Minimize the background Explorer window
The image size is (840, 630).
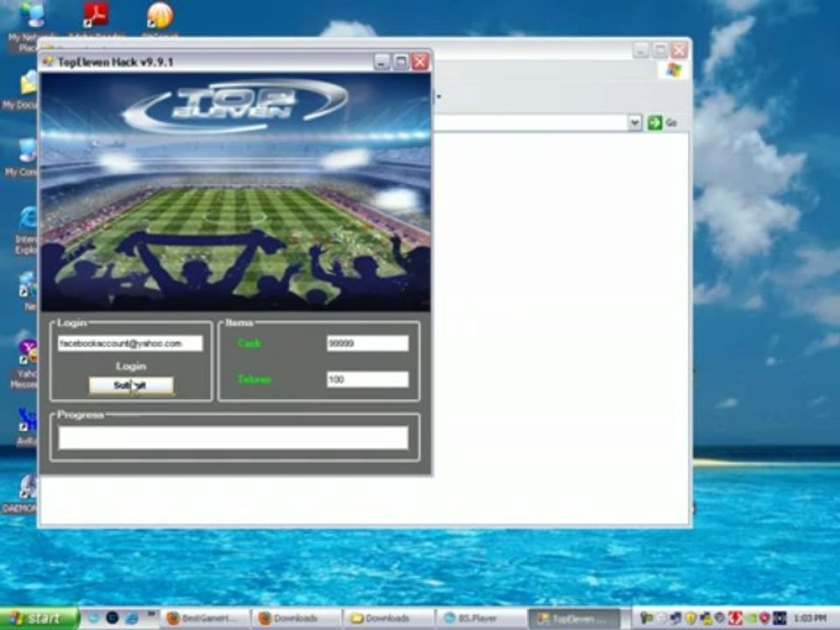(640, 51)
